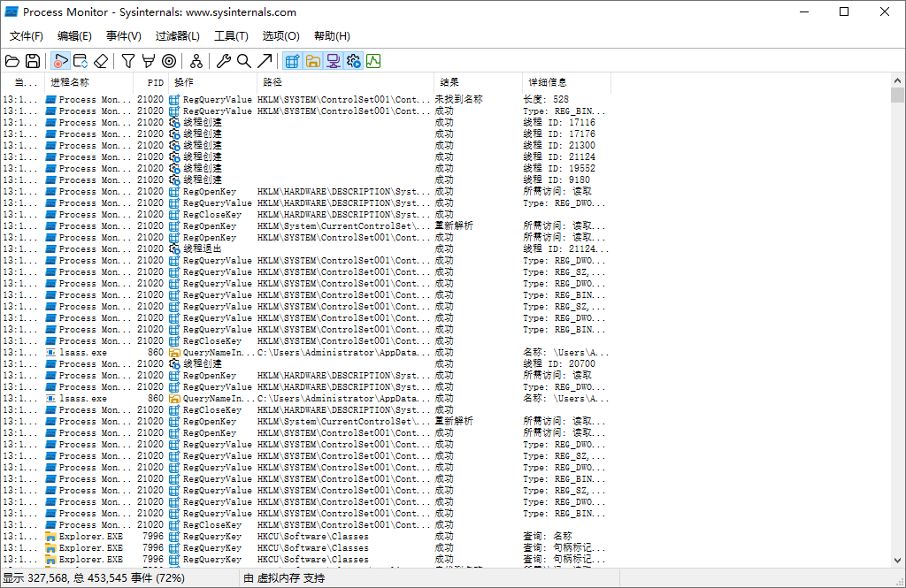The image size is (906, 588).
Task: Open Find with the magnifier icon
Action: point(244,61)
